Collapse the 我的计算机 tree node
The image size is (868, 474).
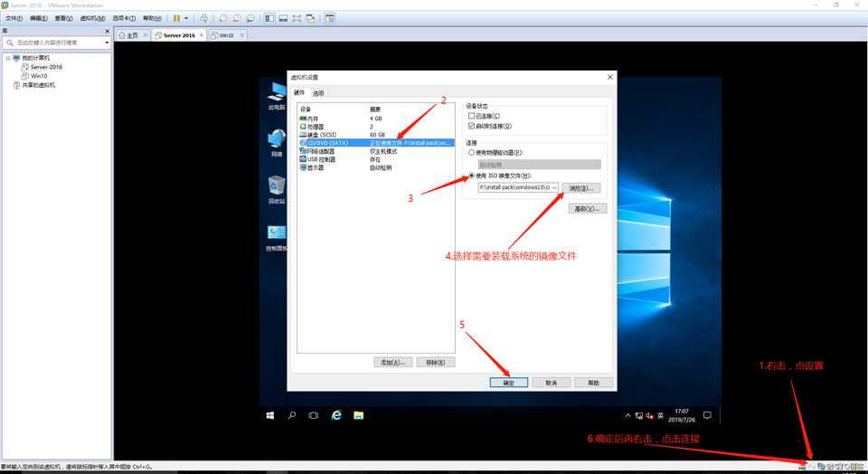click(x=8, y=58)
